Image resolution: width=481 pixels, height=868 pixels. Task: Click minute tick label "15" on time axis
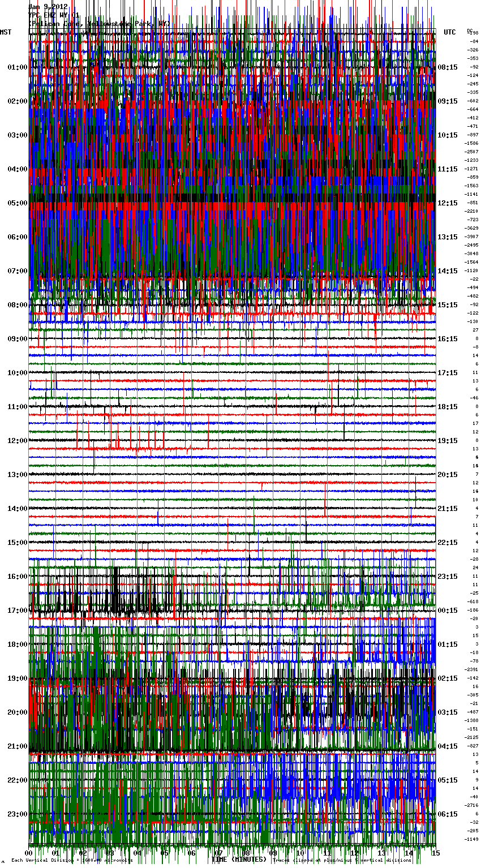tap(436, 853)
